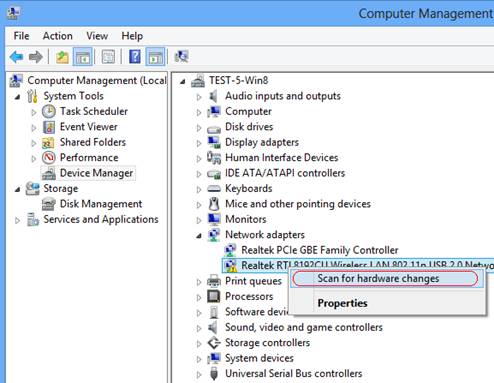The height and width of the screenshot is (383, 494).
Task: Toggle the Show/Hide Console Tree button
Action: (83, 57)
